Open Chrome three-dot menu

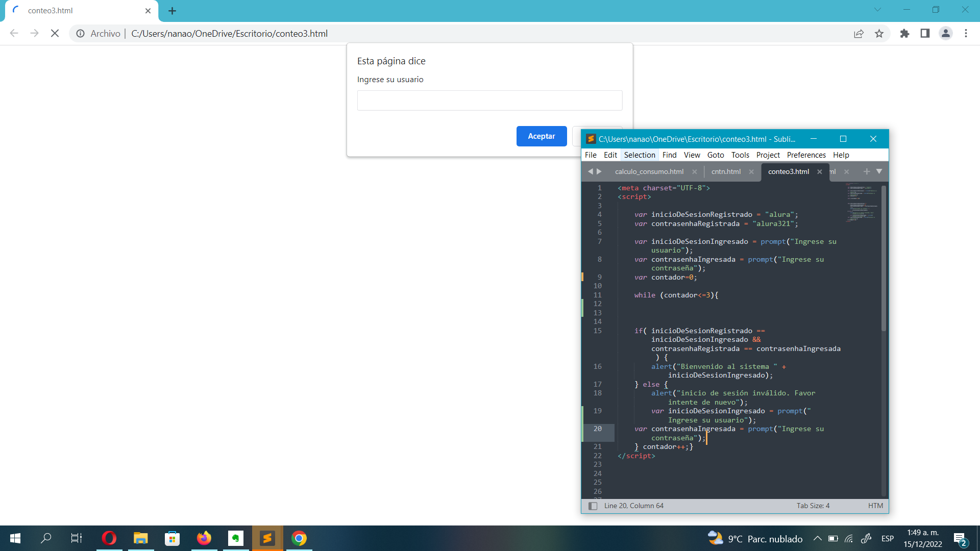coord(966,34)
